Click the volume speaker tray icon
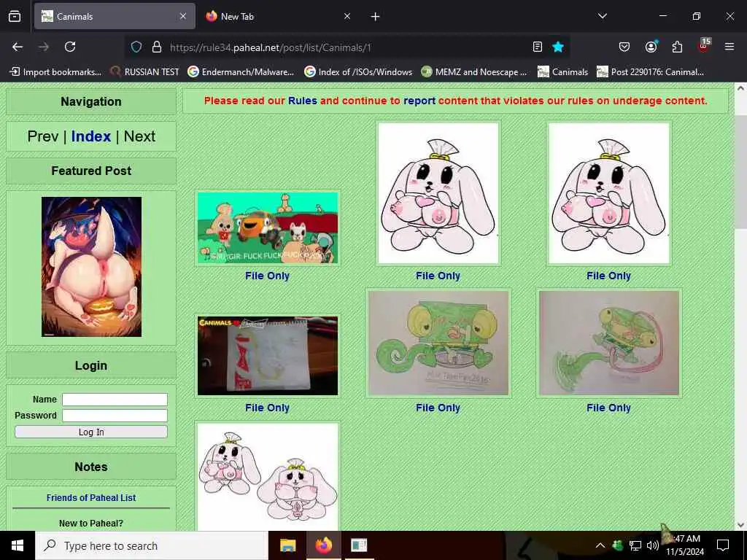 [653, 545]
